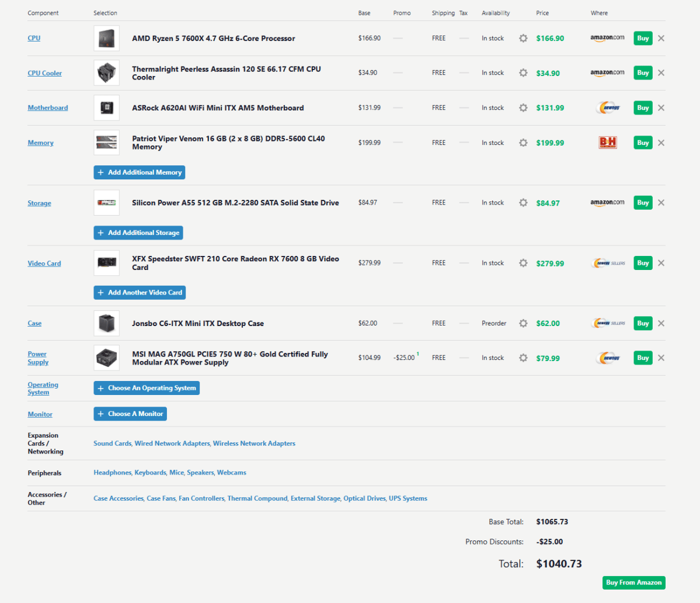Open the Ryzen 5 7600X product thumbnail
The height and width of the screenshot is (603, 700).
click(x=107, y=39)
